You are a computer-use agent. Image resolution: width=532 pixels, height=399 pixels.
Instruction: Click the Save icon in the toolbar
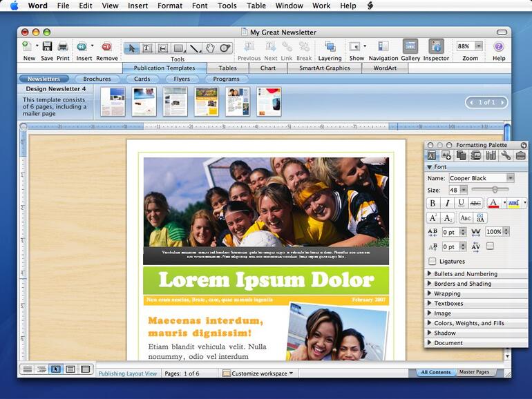[47, 47]
